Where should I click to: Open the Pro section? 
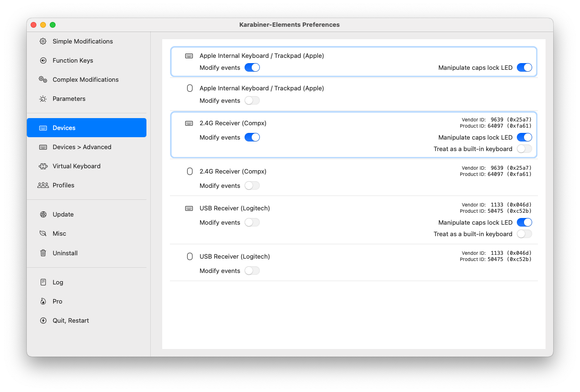(x=87, y=301)
